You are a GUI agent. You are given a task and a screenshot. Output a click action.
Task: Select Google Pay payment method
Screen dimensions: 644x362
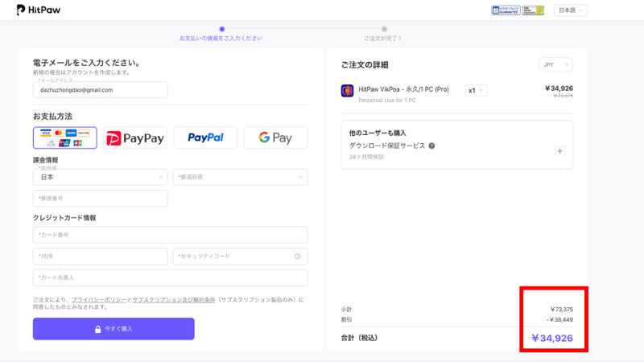tap(275, 138)
